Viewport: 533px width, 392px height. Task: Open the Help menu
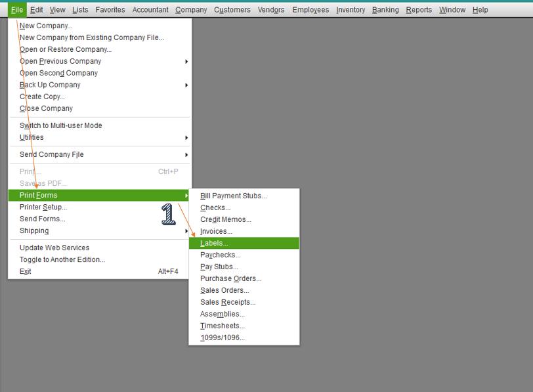click(x=480, y=10)
